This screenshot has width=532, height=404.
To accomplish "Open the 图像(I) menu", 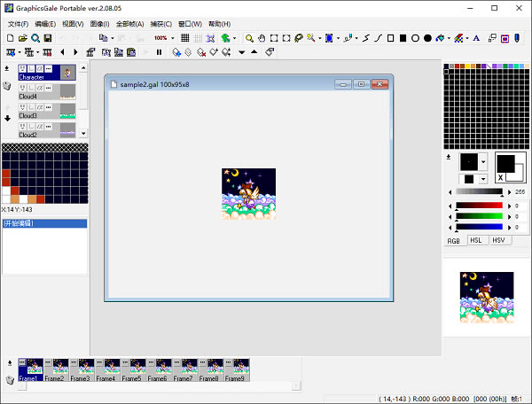I will click(99, 23).
